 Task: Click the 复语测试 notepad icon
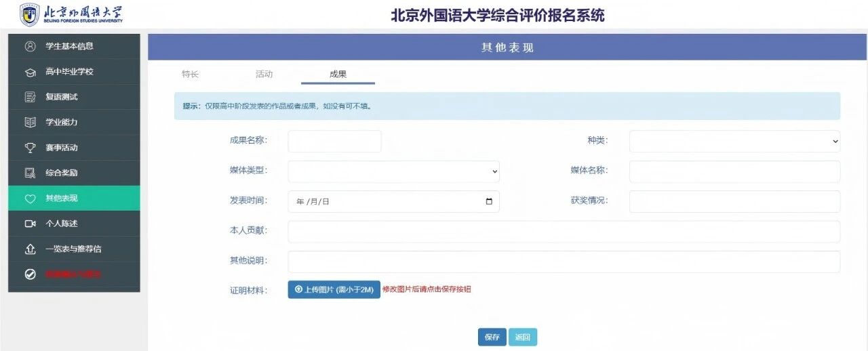point(30,97)
